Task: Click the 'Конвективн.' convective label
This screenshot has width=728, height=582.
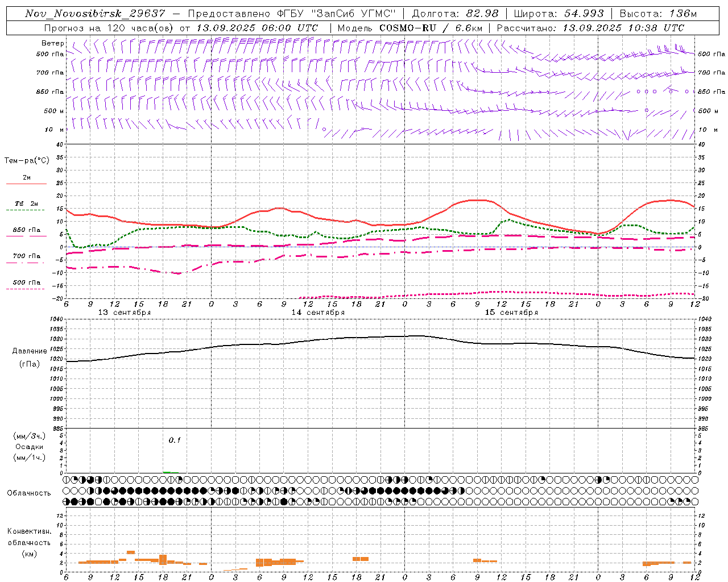Action: point(30,531)
